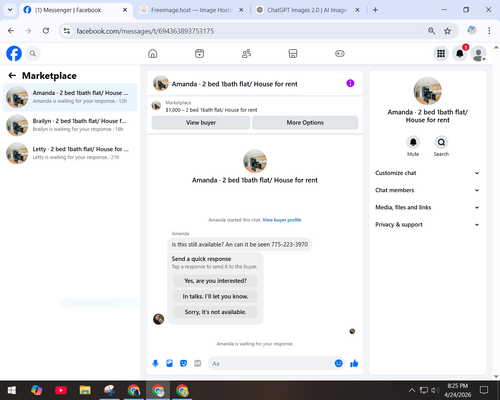
Task: Open the Marketplace storefront icon
Action: point(293,53)
